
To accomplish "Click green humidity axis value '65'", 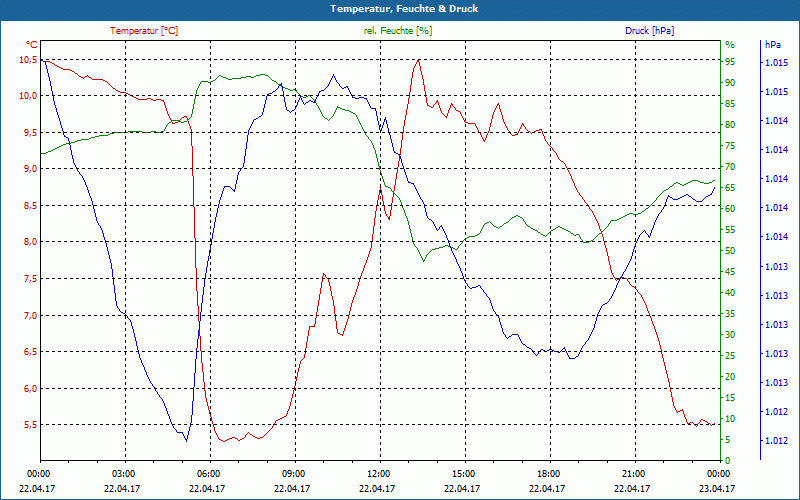I will point(730,188).
